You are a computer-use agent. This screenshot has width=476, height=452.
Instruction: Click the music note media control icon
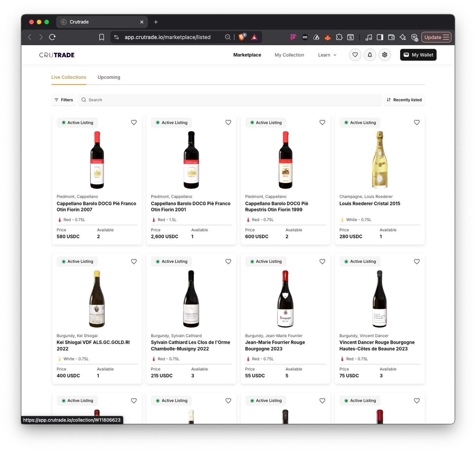369,37
